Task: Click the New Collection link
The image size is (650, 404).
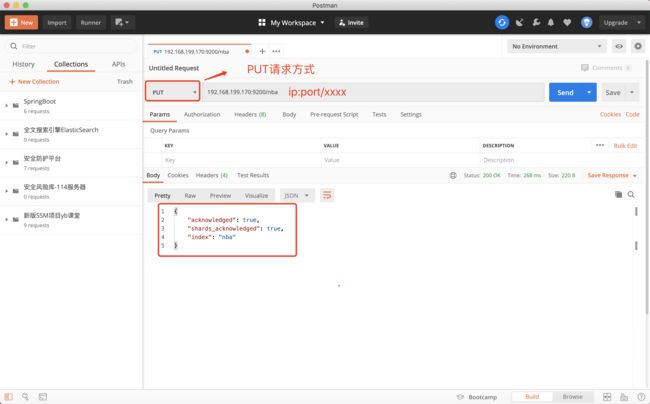Action: click(x=34, y=82)
